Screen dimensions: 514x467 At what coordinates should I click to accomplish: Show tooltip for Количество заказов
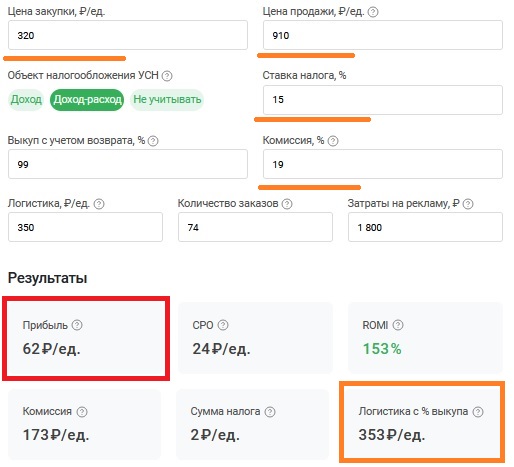pyautogui.click(x=287, y=204)
